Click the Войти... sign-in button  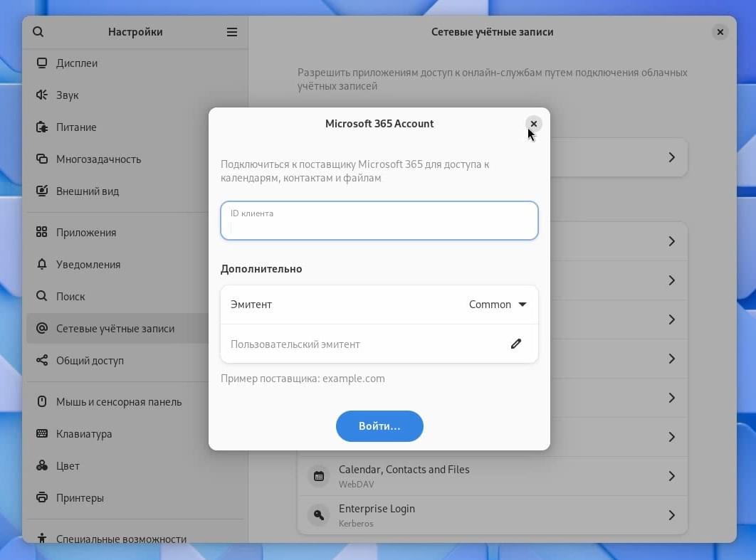tap(379, 426)
